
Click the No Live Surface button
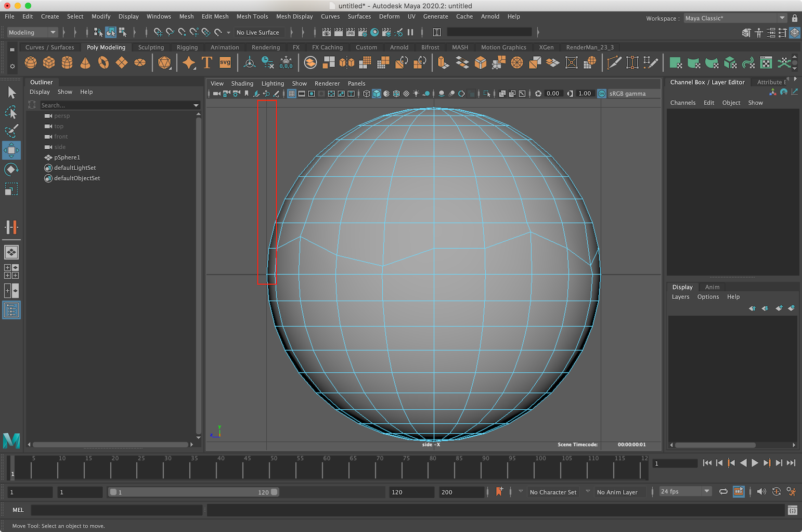tap(258, 32)
